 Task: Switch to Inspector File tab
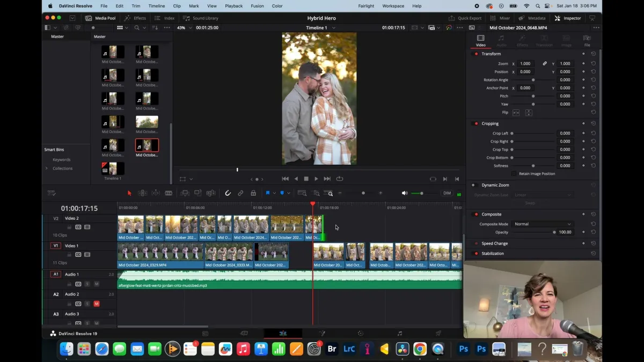click(587, 41)
